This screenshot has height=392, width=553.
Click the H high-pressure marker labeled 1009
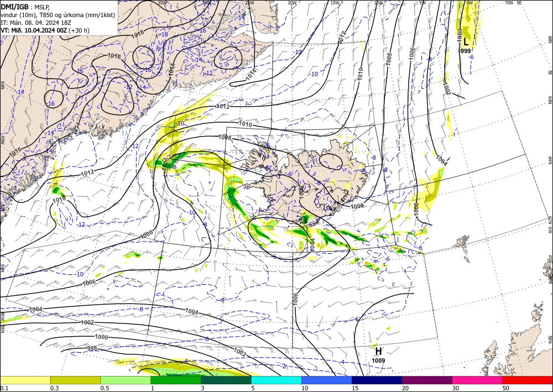(x=378, y=351)
